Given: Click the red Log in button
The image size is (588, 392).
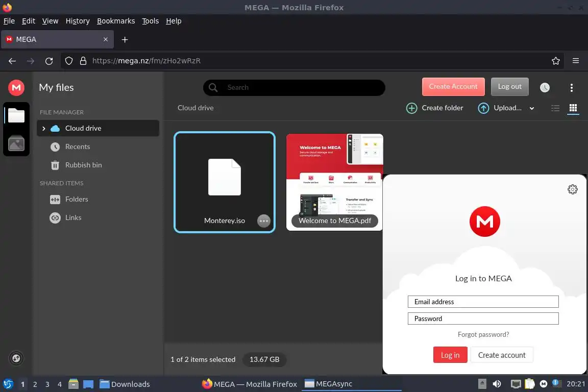Looking at the screenshot, I should click(450, 355).
